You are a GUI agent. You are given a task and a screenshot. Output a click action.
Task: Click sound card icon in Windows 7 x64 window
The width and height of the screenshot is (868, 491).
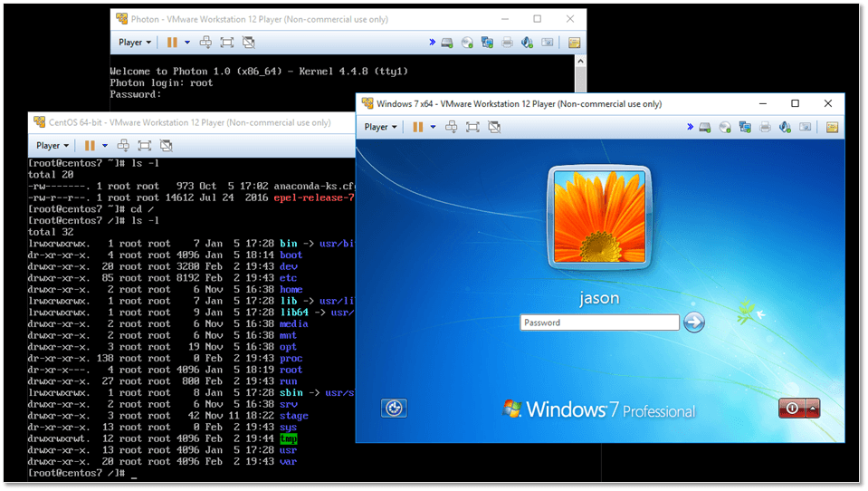tap(785, 128)
